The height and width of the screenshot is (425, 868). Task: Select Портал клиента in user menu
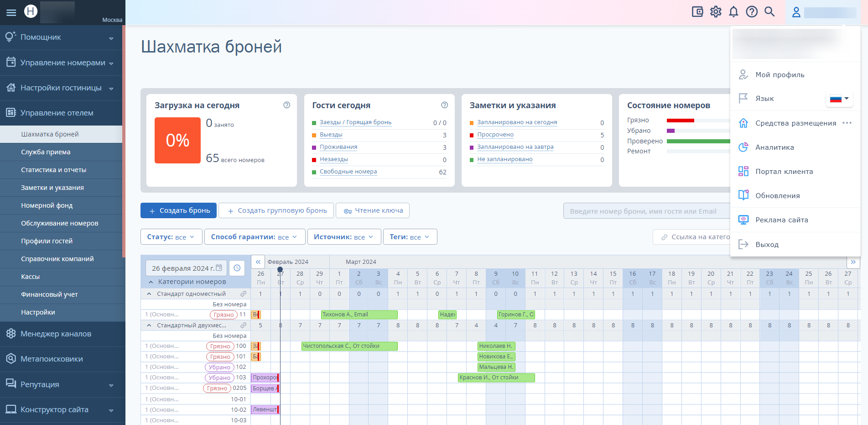click(x=795, y=171)
